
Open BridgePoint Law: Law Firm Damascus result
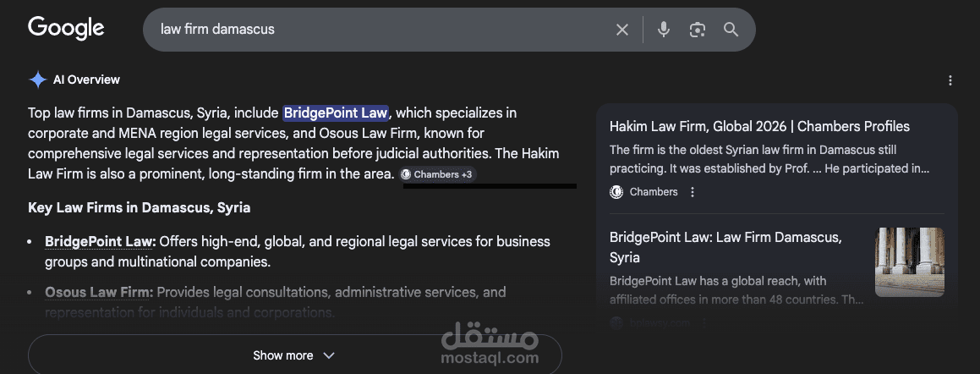click(725, 247)
